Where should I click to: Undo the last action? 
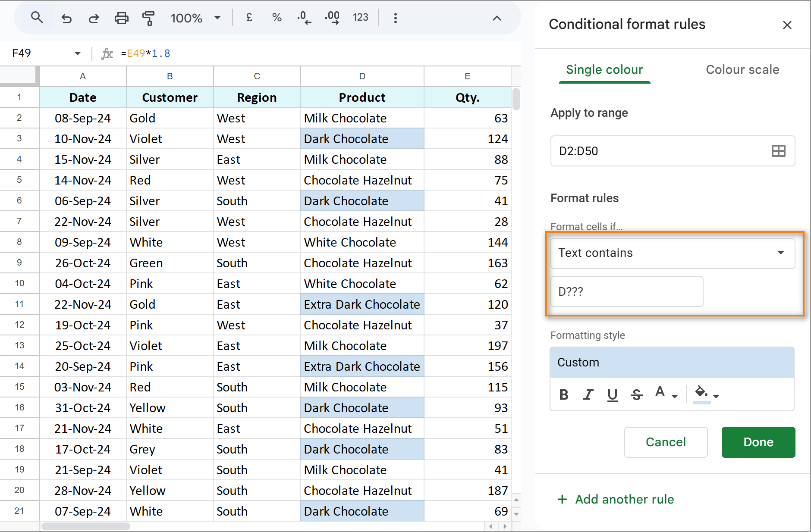[x=66, y=18]
